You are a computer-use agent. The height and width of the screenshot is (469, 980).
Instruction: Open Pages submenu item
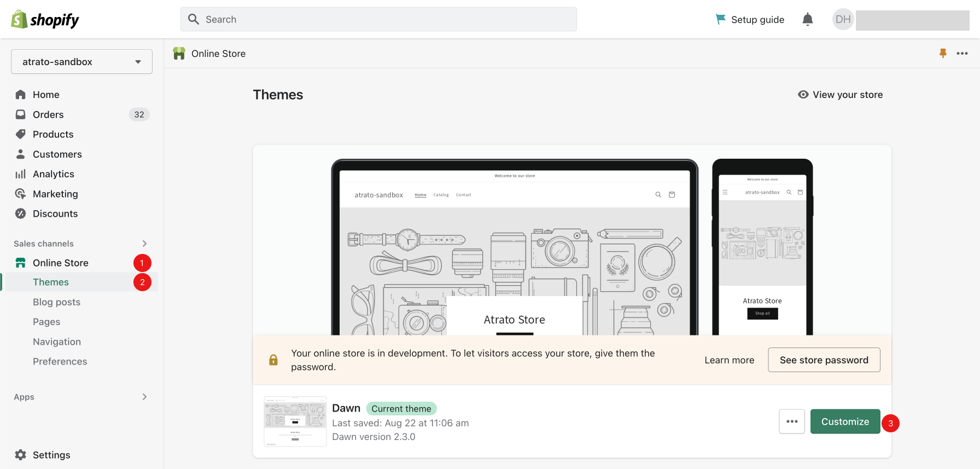[x=46, y=322]
